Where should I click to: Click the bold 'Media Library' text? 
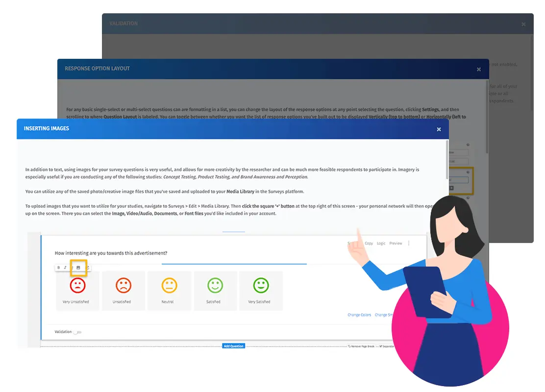click(240, 192)
